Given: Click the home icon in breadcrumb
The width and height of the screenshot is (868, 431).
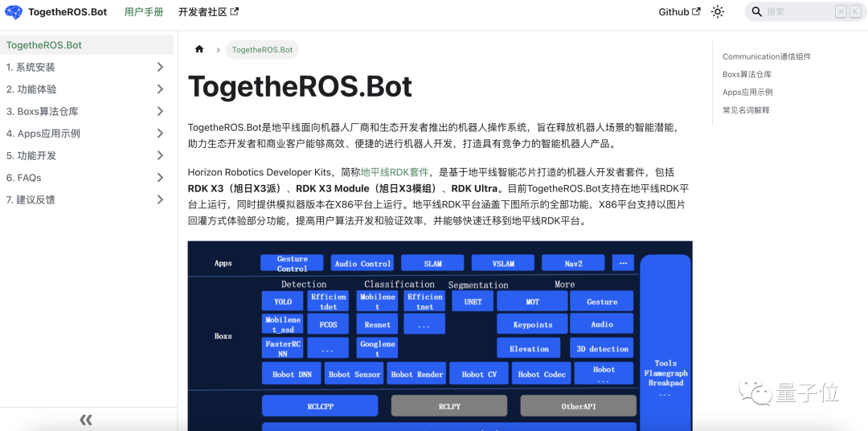Looking at the screenshot, I should point(199,49).
